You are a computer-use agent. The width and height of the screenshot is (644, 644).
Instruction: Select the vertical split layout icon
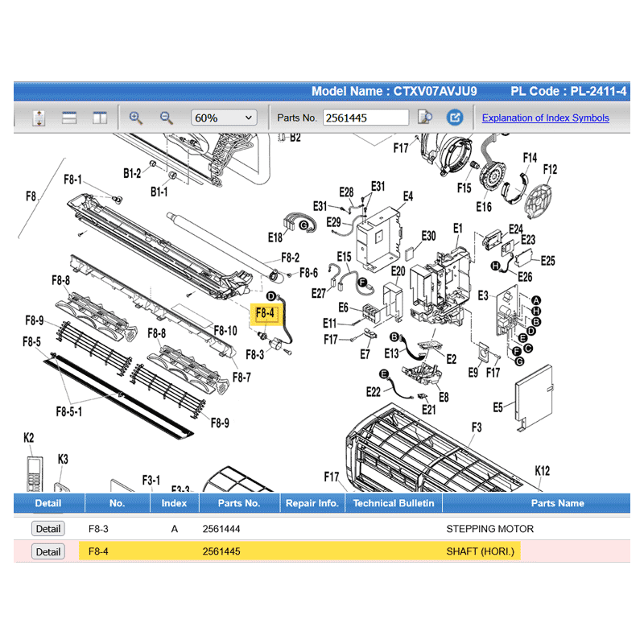pos(100,118)
